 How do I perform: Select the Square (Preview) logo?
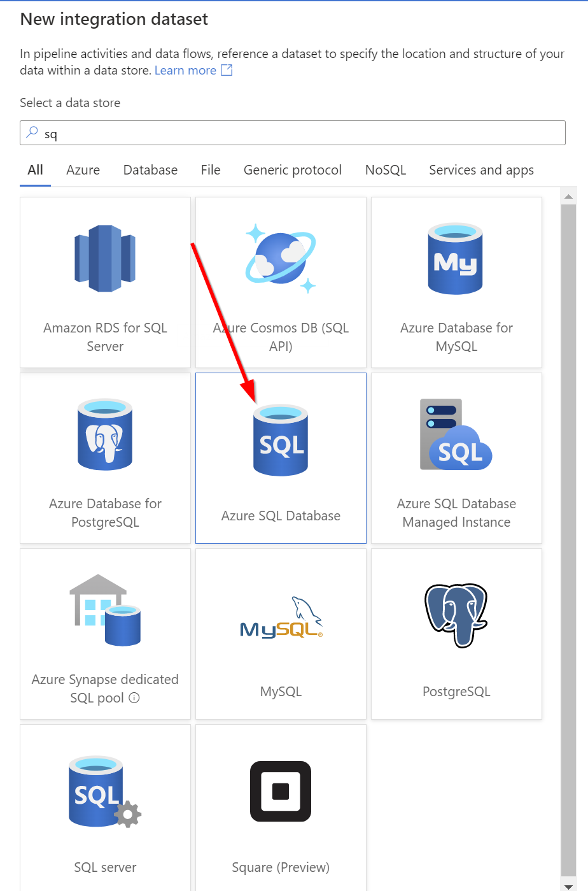pos(281,791)
